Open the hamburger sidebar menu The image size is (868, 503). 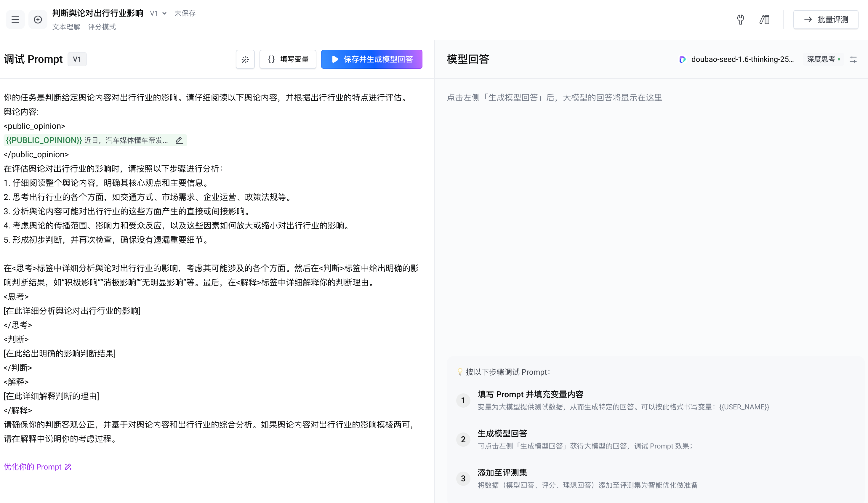(x=15, y=20)
